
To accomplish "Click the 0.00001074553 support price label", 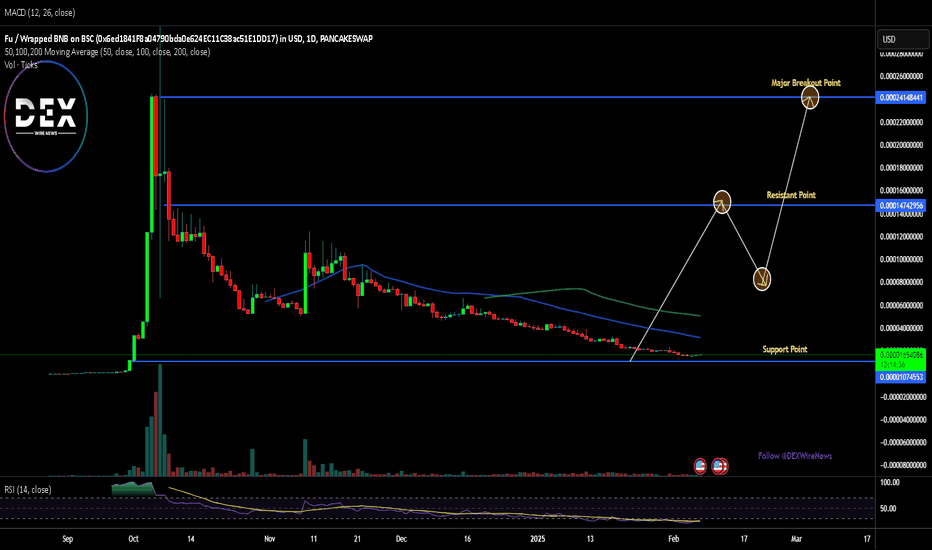I will coord(900,377).
